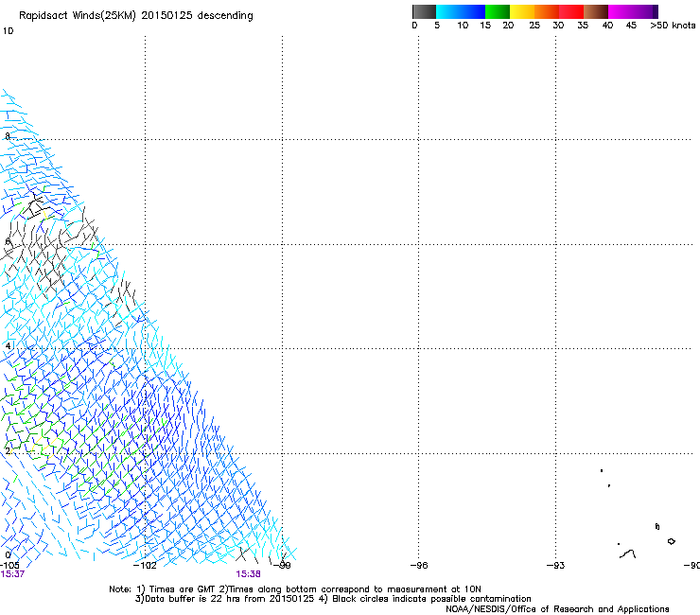This screenshot has width=700, height=615.
Task: Click the yellow 20-25 knots color band
Action: pos(522,11)
